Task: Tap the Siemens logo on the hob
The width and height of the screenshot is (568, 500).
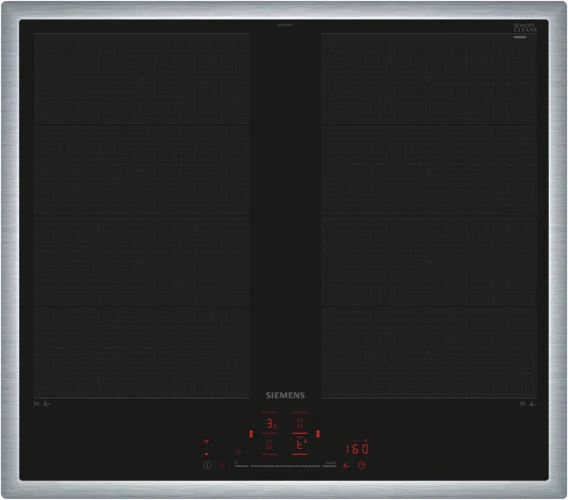Action: click(x=285, y=395)
